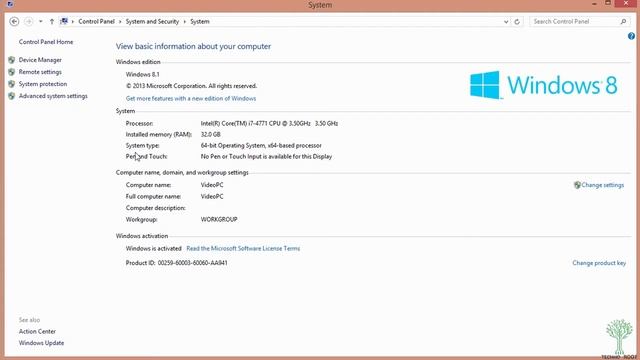640x360 pixels.
Task: Open Action Center under See also
Action: click(x=37, y=331)
